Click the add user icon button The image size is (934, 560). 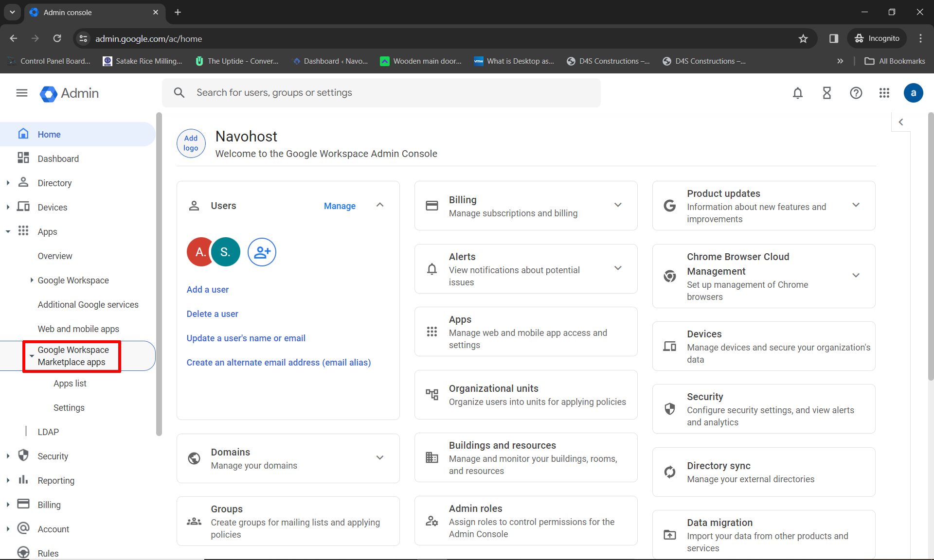click(x=262, y=252)
